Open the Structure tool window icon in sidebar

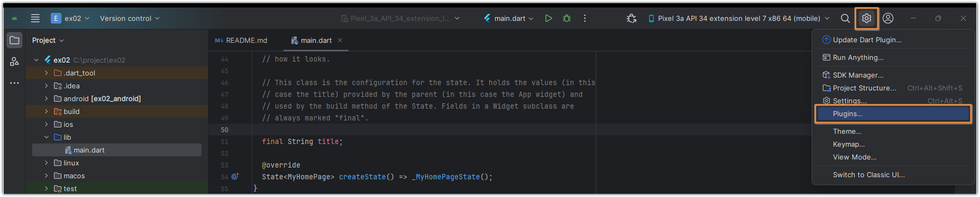pos(14,62)
